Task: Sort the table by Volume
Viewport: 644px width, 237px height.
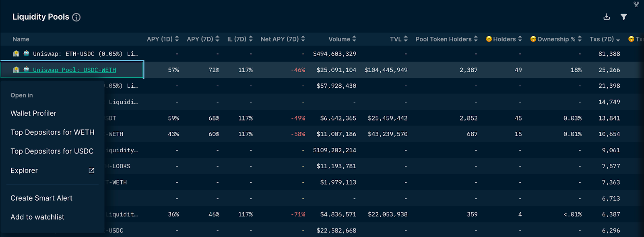Action: point(354,39)
